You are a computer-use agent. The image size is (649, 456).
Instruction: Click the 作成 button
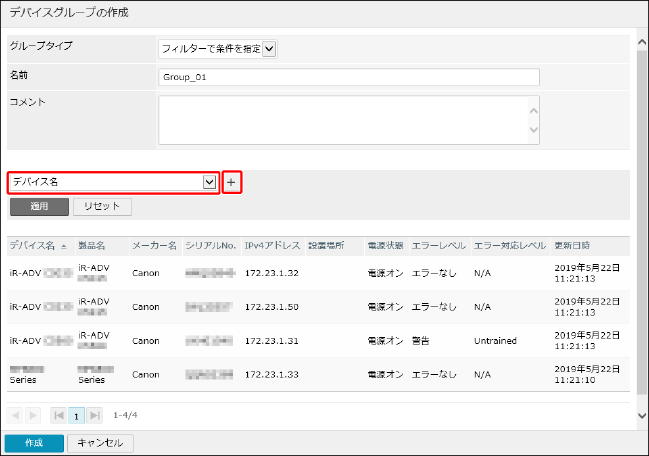(33, 443)
